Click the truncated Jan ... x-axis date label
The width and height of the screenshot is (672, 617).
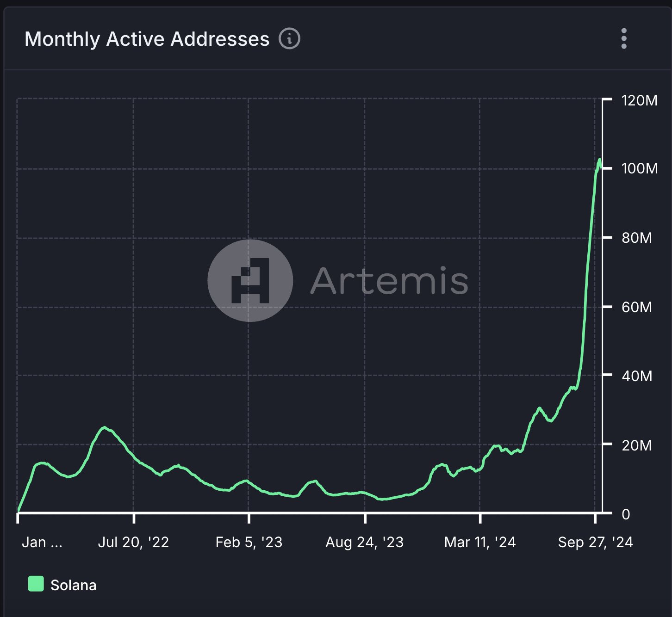coord(42,542)
